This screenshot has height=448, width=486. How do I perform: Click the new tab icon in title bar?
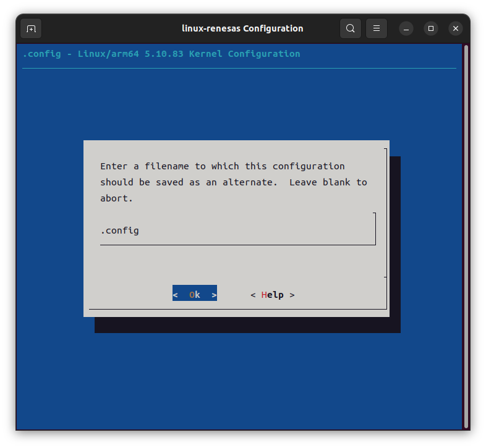pyautogui.click(x=31, y=28)
